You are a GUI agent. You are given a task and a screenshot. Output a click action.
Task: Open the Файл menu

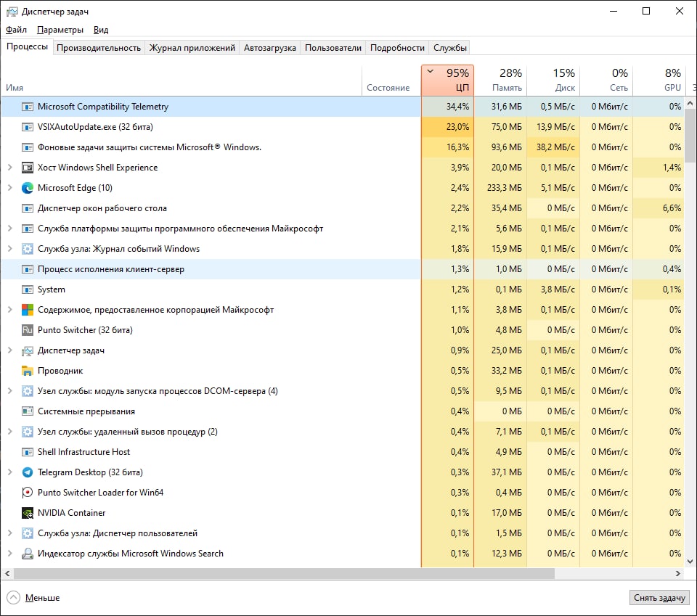click(16, 30)
